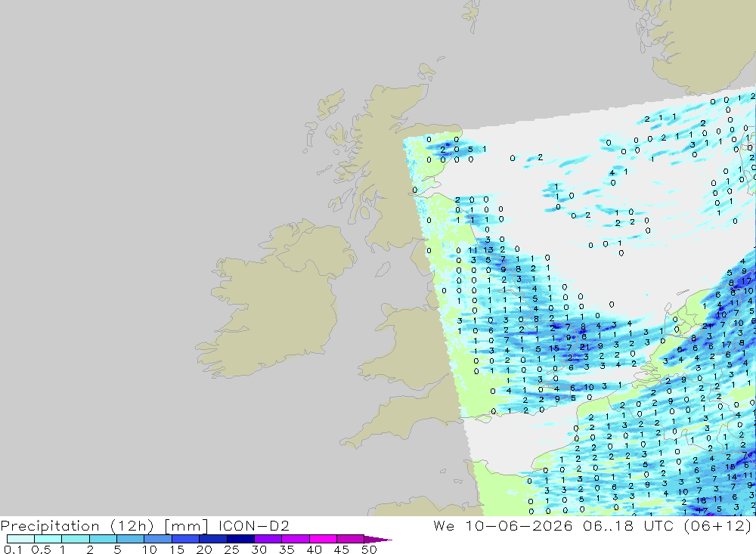Click the '40' legend scale label
This screenshot has height=554, width=756.
(314, 549)
